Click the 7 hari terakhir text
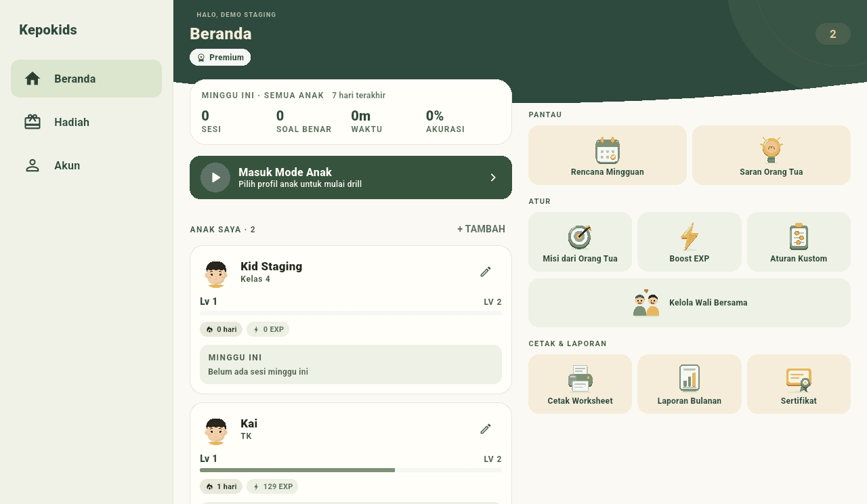The image size is (867, 504). [359, 96]
